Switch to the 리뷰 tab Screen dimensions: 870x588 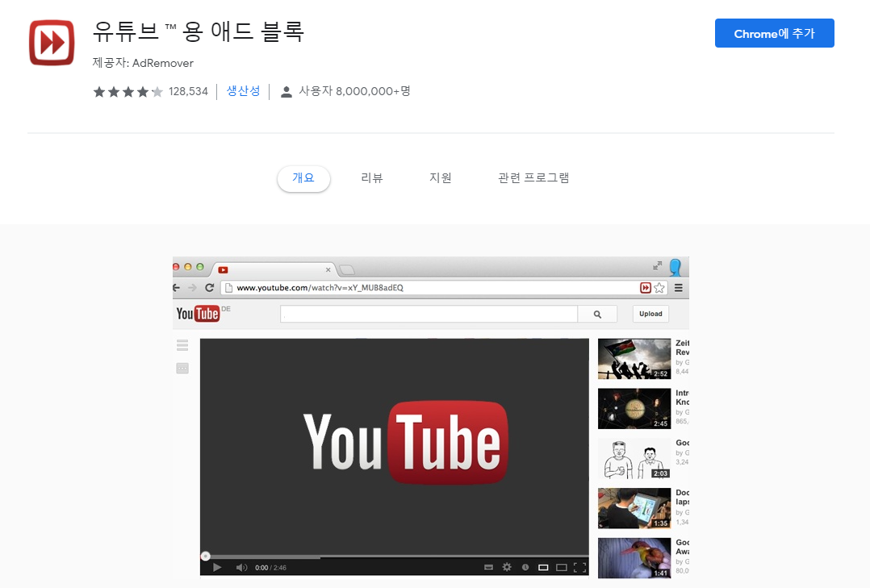point(372,178)
